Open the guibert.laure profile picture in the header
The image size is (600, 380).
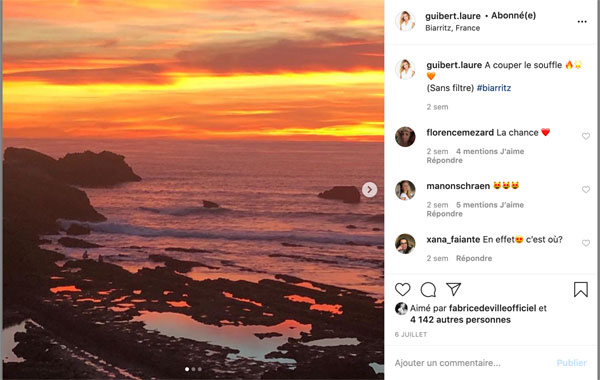click(405, 21)
